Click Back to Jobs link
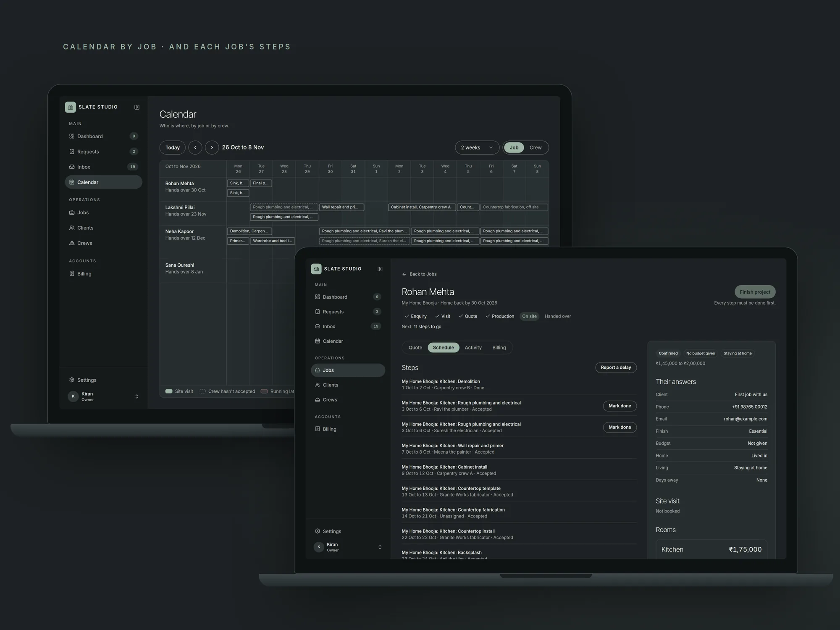Screen dimensions: 840x630 (x=419, y=274)
